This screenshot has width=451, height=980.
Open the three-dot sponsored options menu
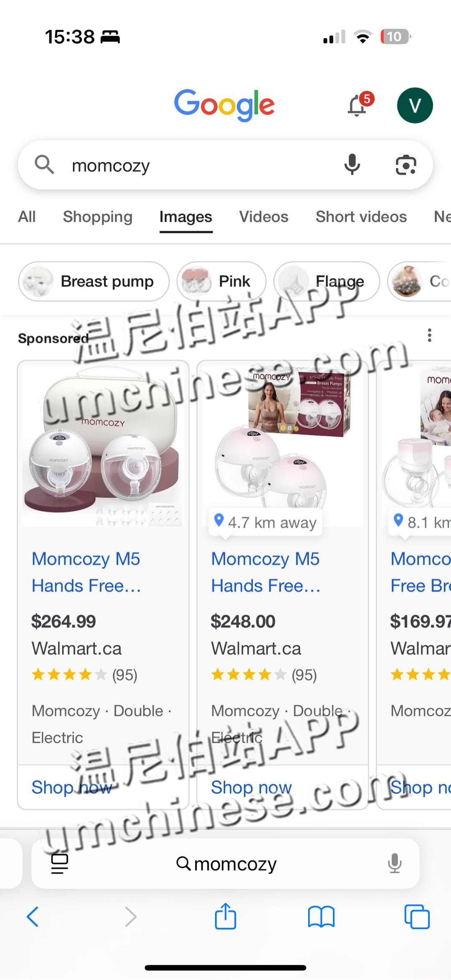pyautogui.click(x=429, y=335)
